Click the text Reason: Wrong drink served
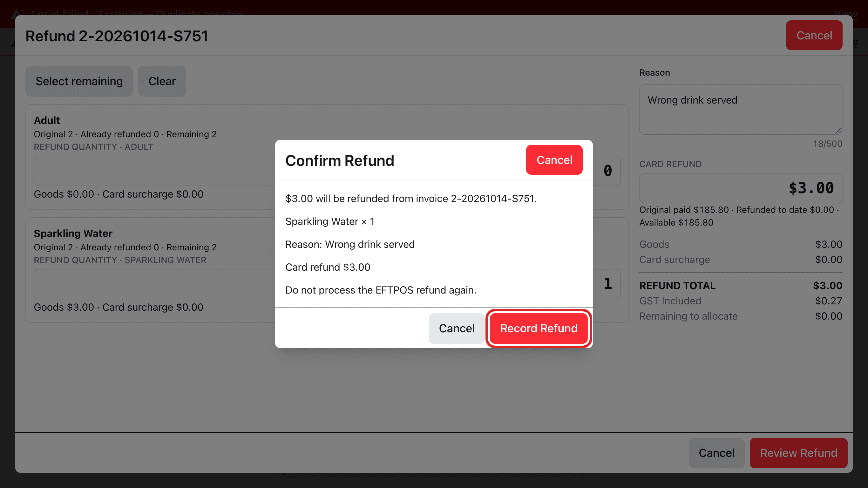868x488 pixels. coord(350,244)
